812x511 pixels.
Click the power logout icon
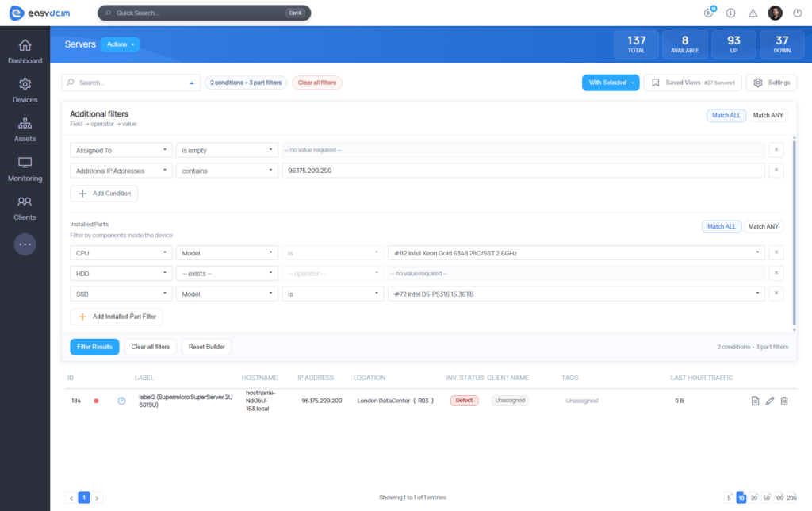(798, 13)
